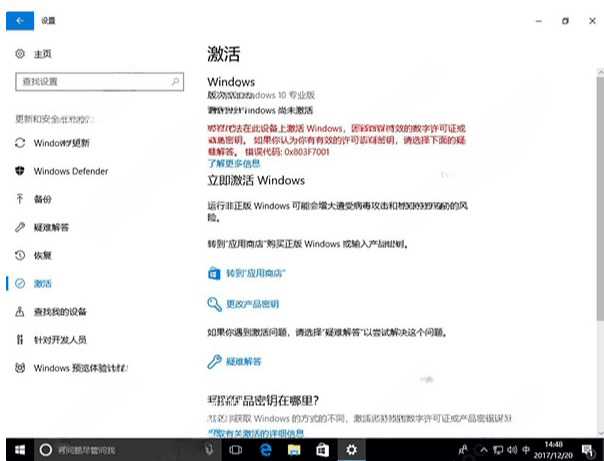Launch Edge browser from taskbar

[x=265, y=449]
